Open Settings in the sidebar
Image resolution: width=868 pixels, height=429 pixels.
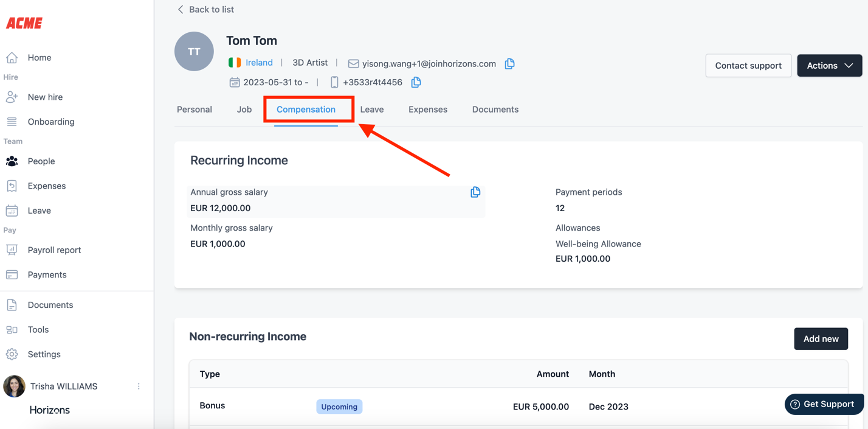pos(44,354)
